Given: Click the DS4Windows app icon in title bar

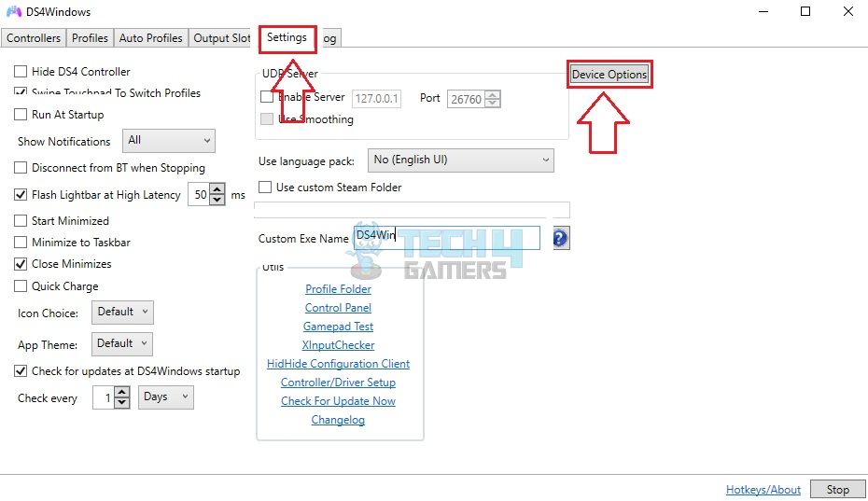Looking at the screenshot, I should [x=13, y=11].
